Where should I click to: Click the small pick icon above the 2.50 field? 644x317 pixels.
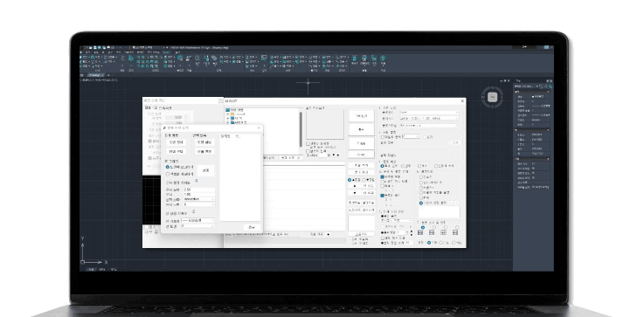coord(196,180)
